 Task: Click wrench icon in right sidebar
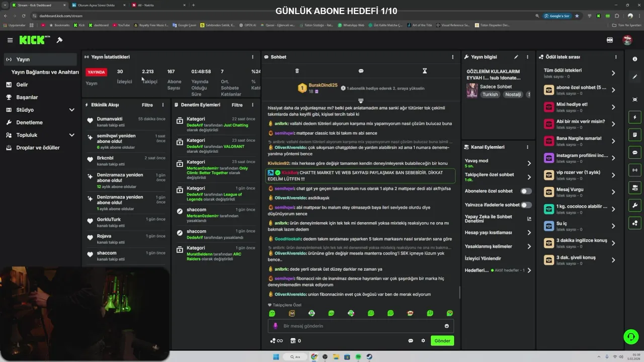[x=635, y=205]
